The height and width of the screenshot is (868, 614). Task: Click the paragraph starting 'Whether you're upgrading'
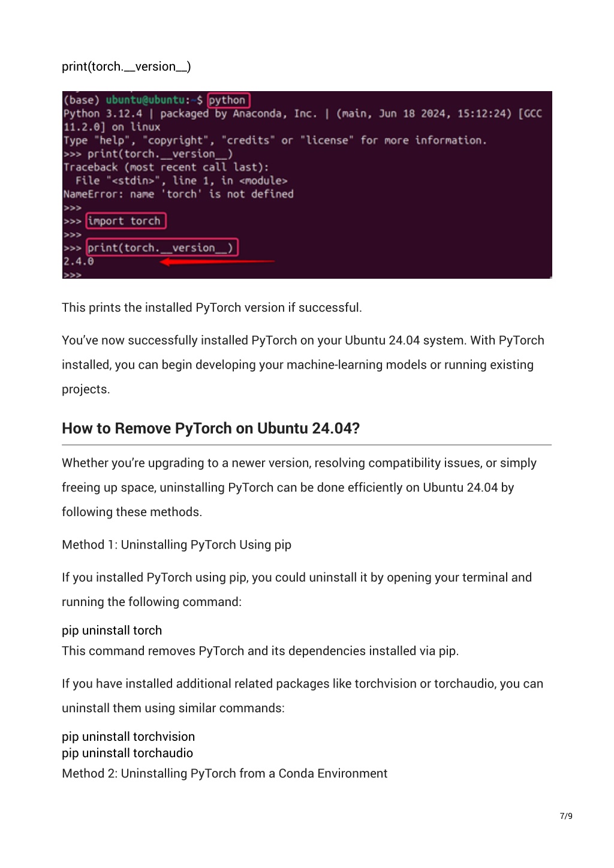coord(299,488)
